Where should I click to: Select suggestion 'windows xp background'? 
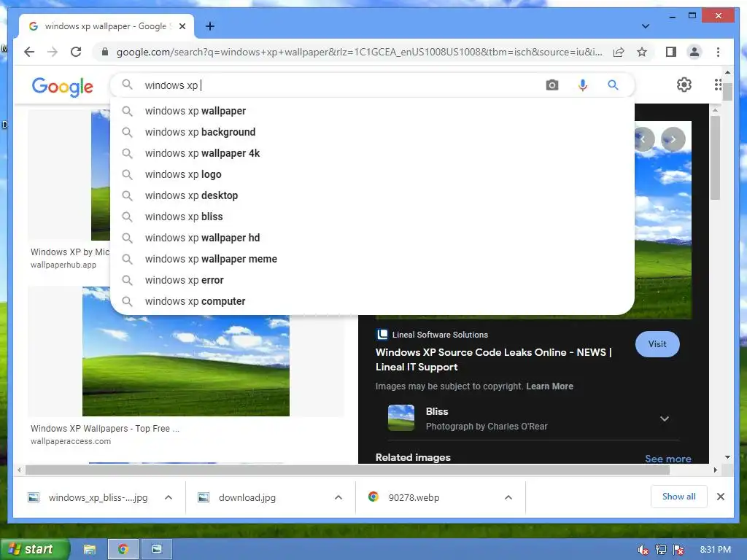pos(372,132)
